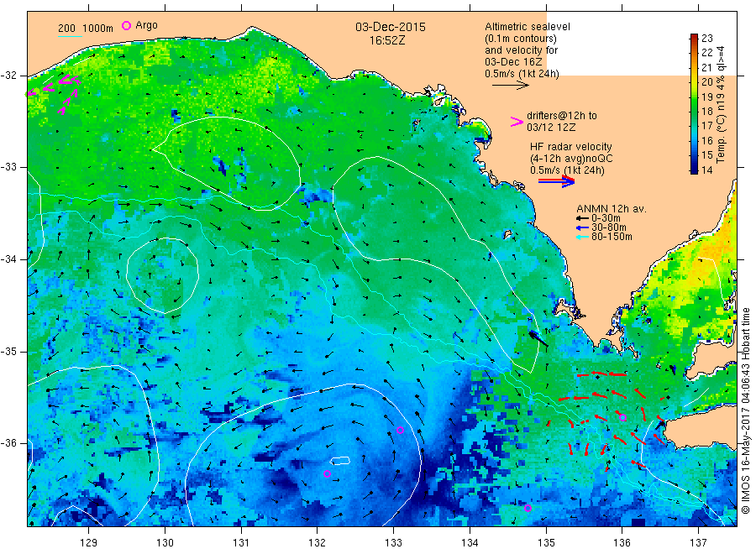Click the small closed white contour near 132.3°E

(340, 461)
